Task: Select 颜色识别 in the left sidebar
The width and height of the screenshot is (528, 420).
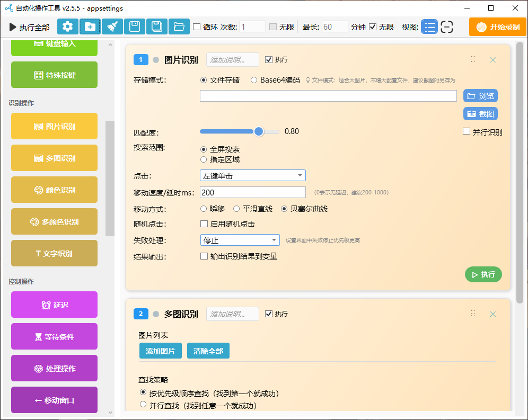Action: pos(54,190)
